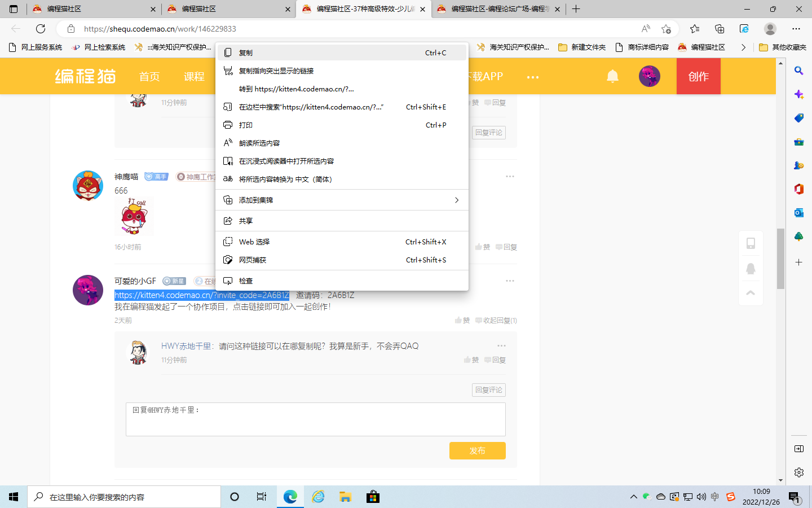Add a sidebar app with the plus icon

coord(799,262)
